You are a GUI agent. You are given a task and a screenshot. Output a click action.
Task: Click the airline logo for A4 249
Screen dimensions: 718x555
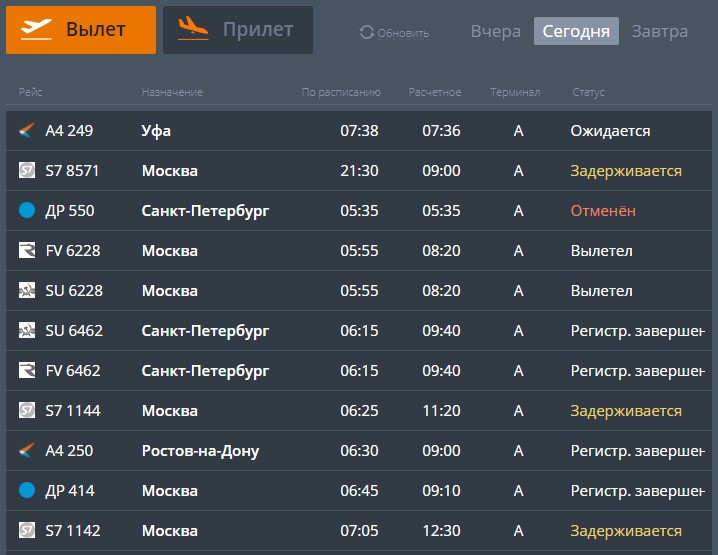click(x=27, y=131)
